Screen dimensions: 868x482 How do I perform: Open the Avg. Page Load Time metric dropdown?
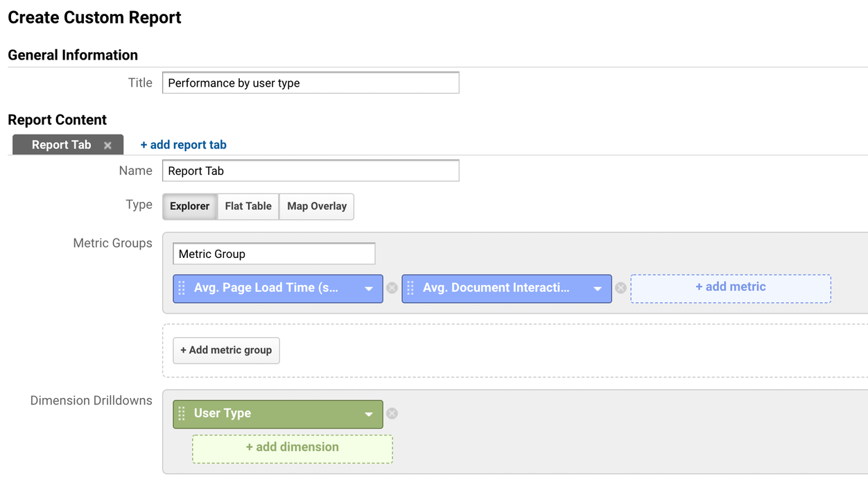[x=368, y=288]
